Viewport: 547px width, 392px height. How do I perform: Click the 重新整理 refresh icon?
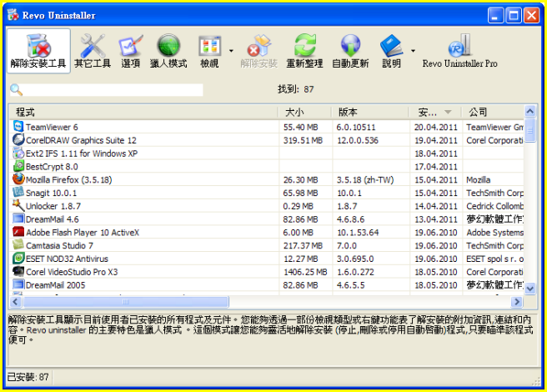click(305, 52)
